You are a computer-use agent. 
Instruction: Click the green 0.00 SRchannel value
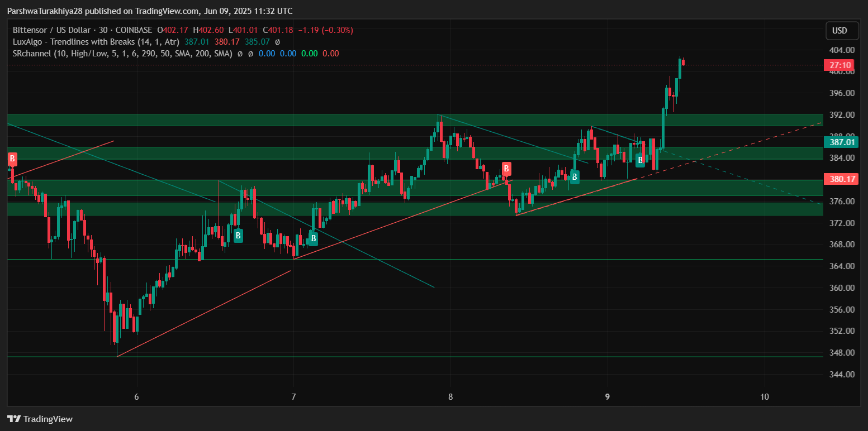click(x=309, y=54)
